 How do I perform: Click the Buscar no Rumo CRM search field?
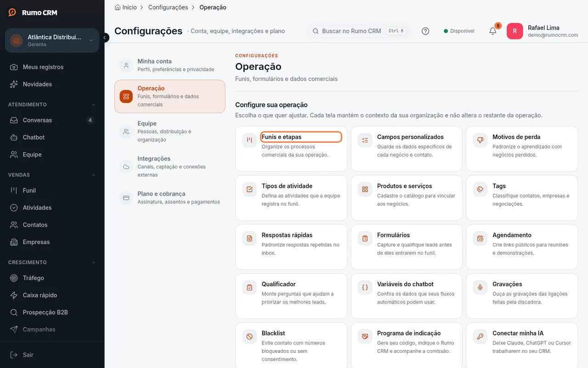click(x=358, y=31)
